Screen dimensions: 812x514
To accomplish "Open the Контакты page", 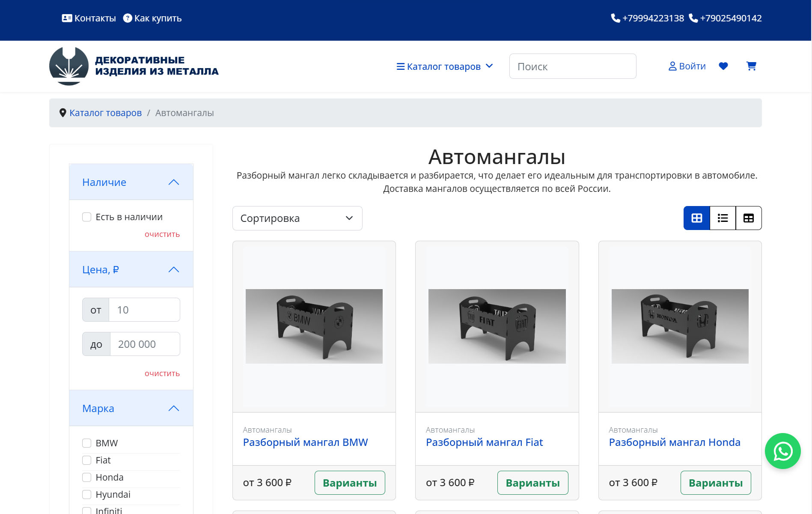I will 89,18.
